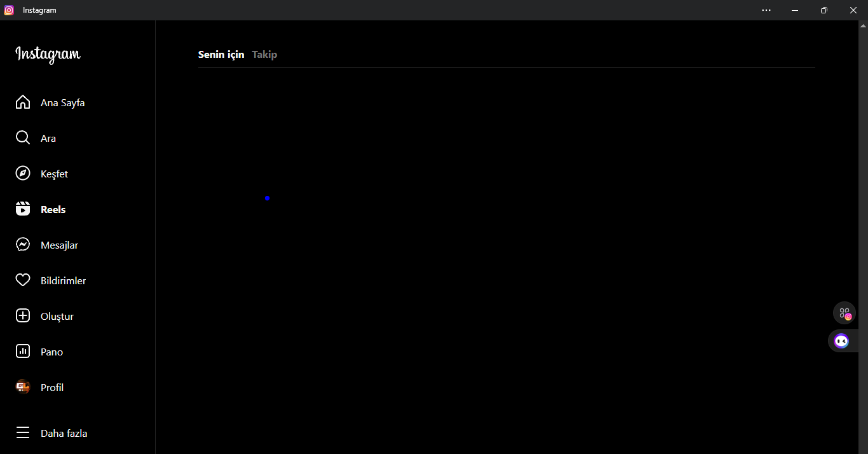Click the floating purple mask assistant icon

coord(841,341)
